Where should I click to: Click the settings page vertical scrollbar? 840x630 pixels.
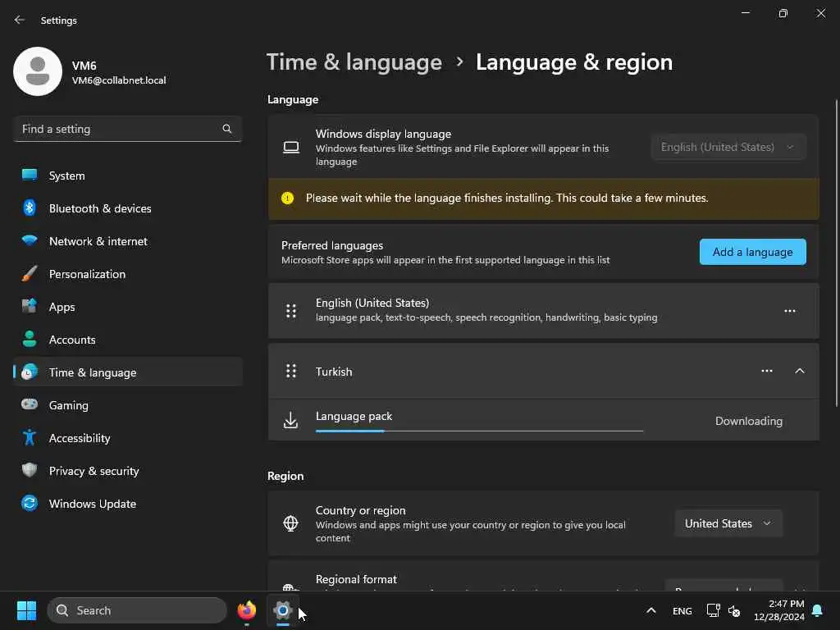836,253
